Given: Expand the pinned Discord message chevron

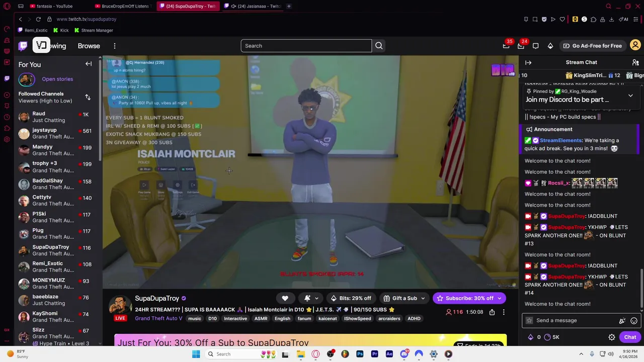Looking at the screenshot, I should 630,96.
